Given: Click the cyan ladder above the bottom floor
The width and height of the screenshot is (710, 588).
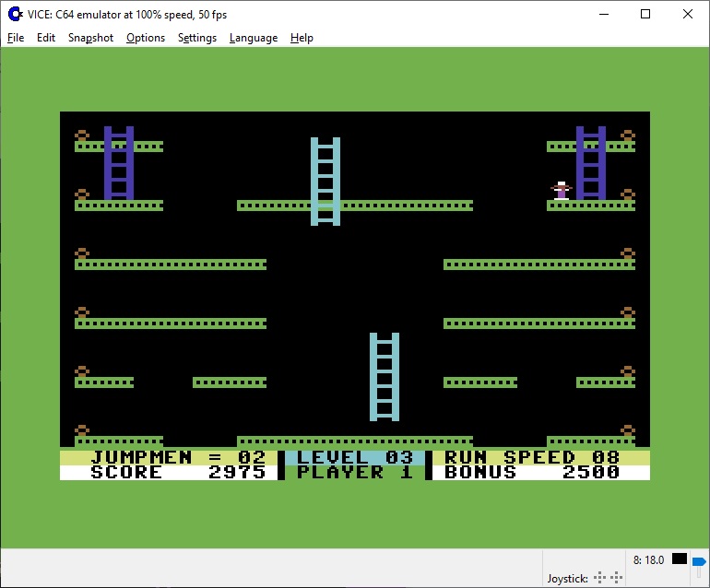Looking at the screenshot, I should [x=384, y=377].
